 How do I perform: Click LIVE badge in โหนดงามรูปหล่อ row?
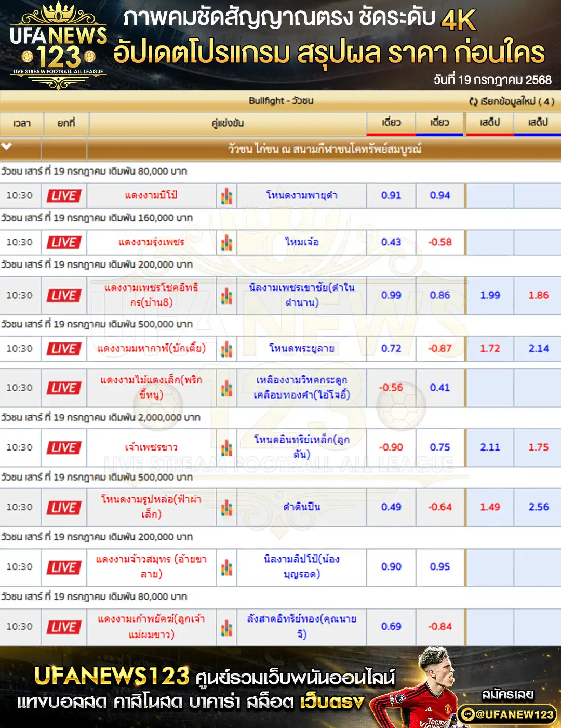click(x=64, y=508)
